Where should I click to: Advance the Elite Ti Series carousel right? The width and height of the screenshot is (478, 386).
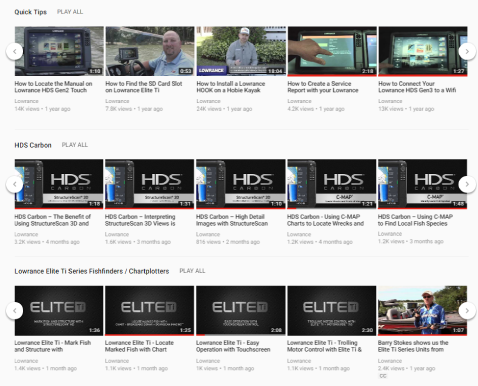[467, 310]
